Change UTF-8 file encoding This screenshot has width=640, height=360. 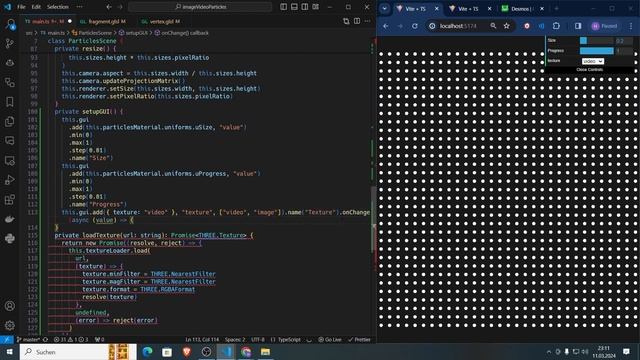258,340
